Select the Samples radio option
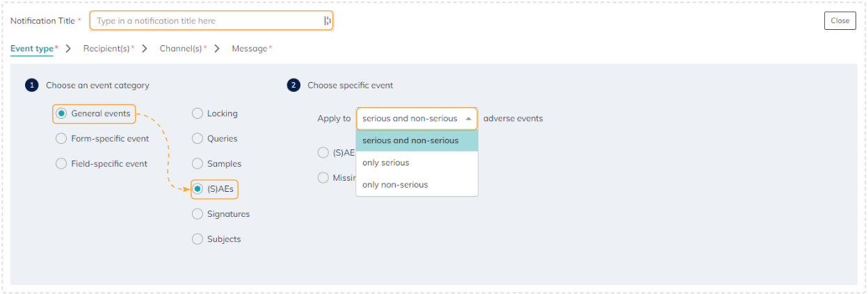This screenshot has height=294, width=868. [x=198, y=163]
